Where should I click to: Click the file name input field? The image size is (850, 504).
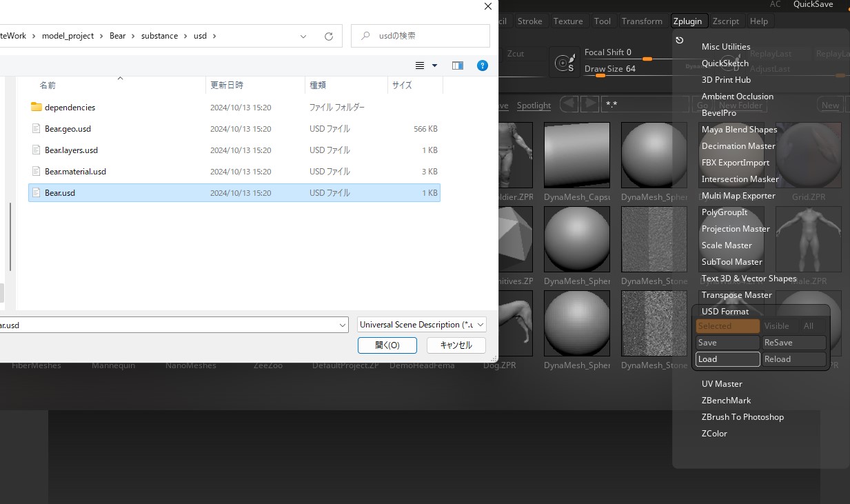169,325
